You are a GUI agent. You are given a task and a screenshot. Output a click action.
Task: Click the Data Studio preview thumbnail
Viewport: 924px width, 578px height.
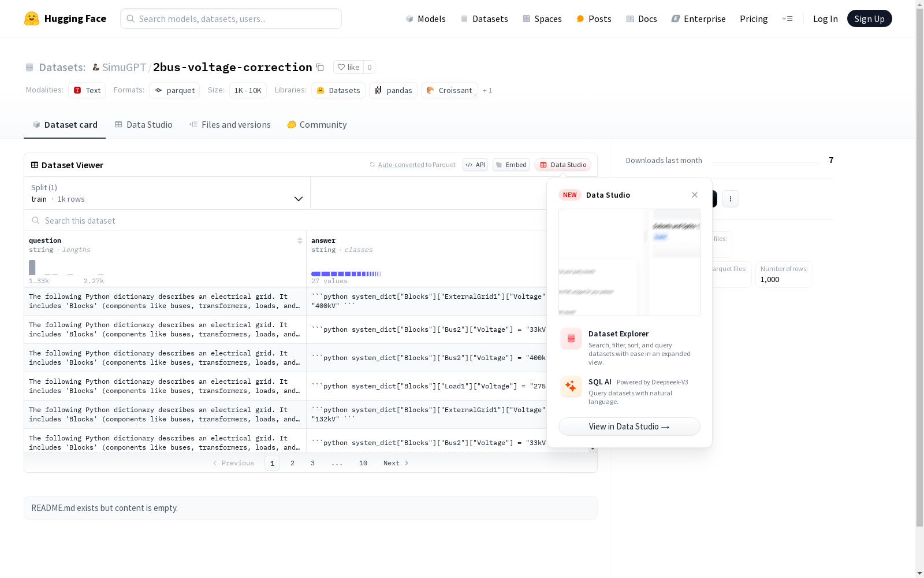pyautogui.click(x=629, y=262)
